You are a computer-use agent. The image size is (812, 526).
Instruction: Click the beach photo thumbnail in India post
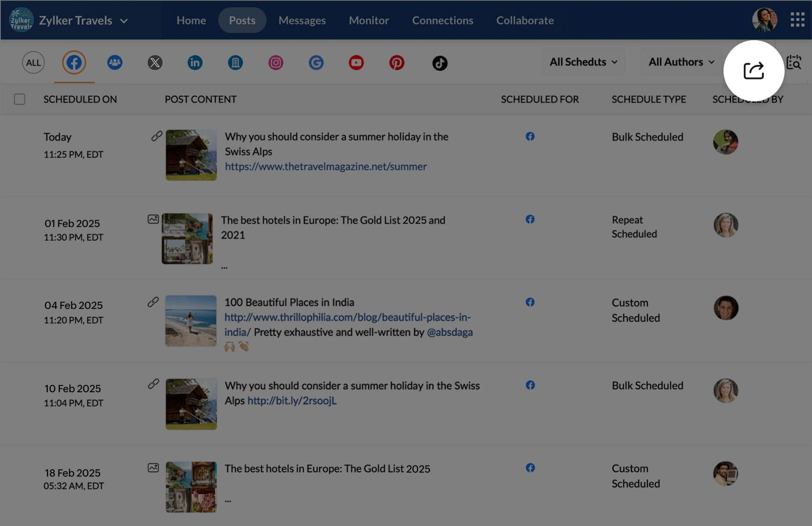pyautogui.click(x=190, y=321)
